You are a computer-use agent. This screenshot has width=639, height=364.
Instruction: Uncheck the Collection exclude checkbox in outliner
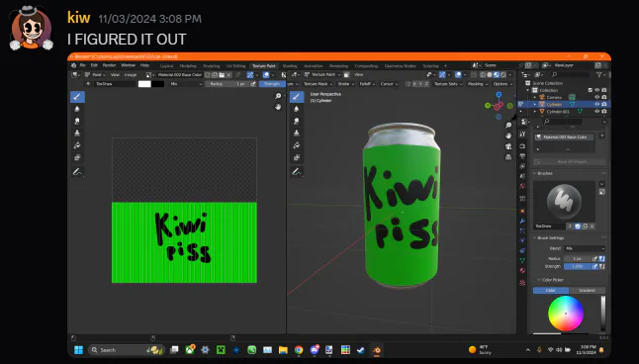(x=590, y=90)
